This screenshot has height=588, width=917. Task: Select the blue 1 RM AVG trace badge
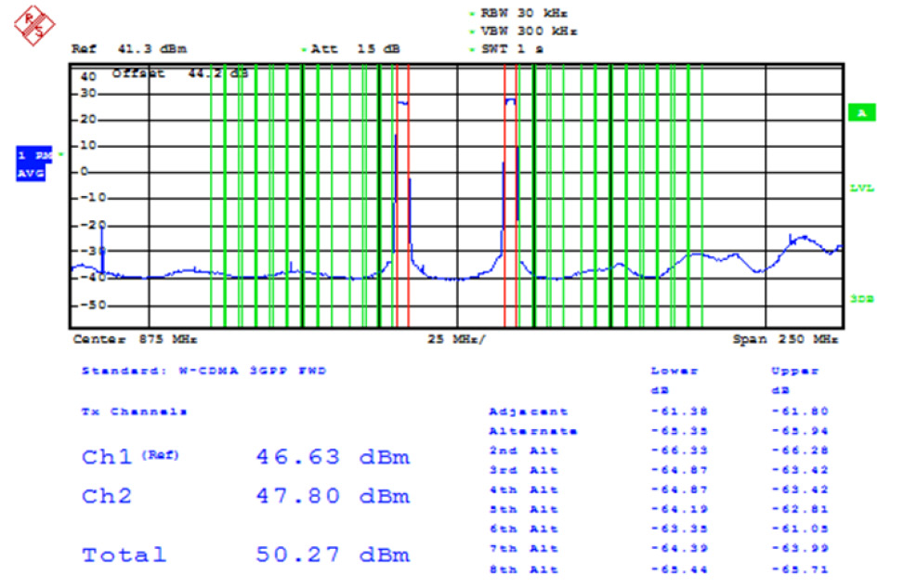point(34,163)
